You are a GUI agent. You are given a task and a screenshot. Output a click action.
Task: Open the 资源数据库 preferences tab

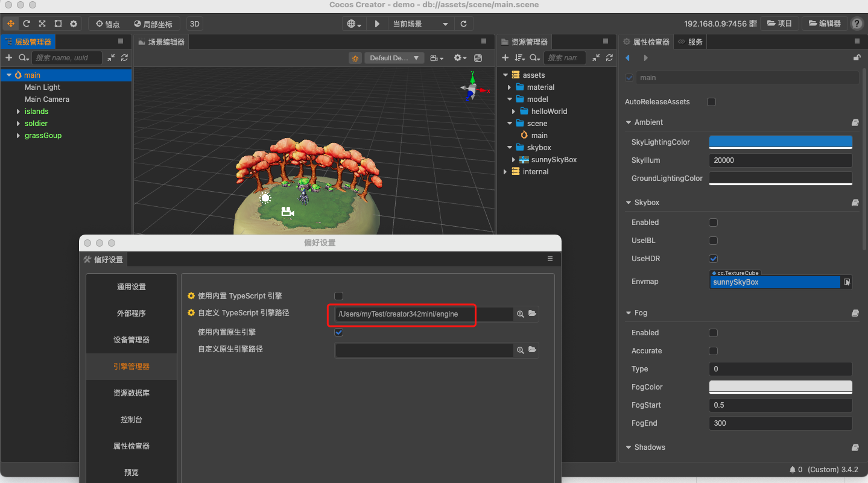pyautogui.click(x=131, y=393)
